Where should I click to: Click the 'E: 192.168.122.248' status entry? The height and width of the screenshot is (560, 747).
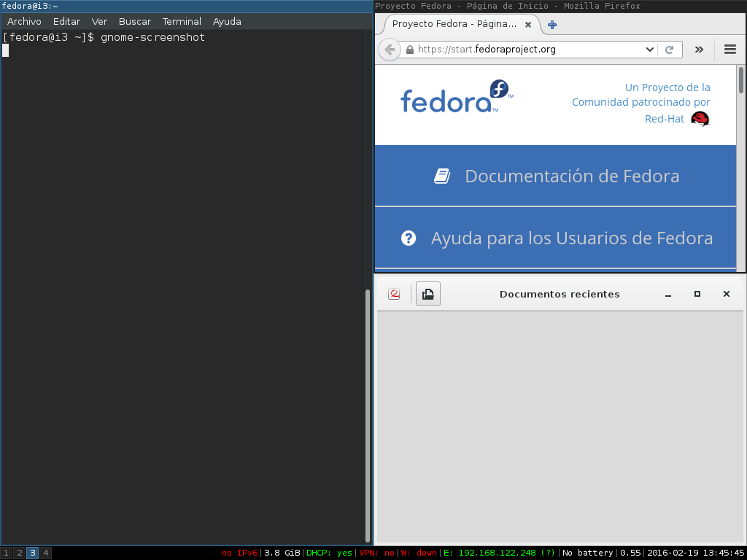click(499, 553)
